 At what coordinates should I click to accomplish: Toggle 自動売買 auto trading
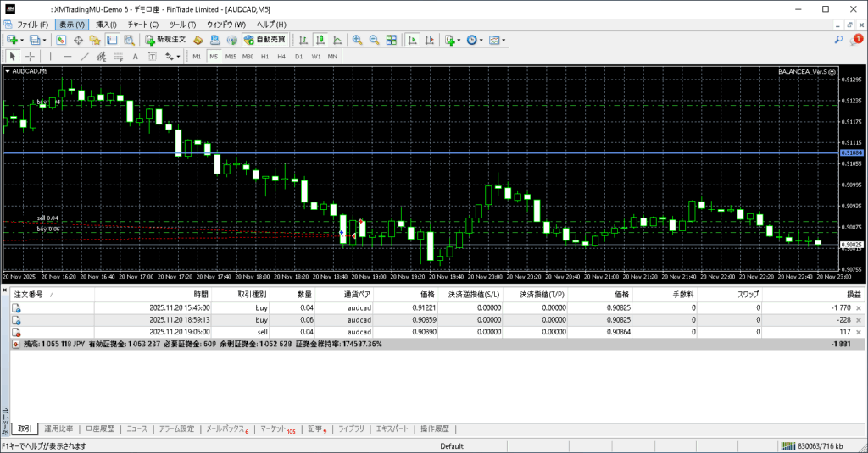point(264,40)
